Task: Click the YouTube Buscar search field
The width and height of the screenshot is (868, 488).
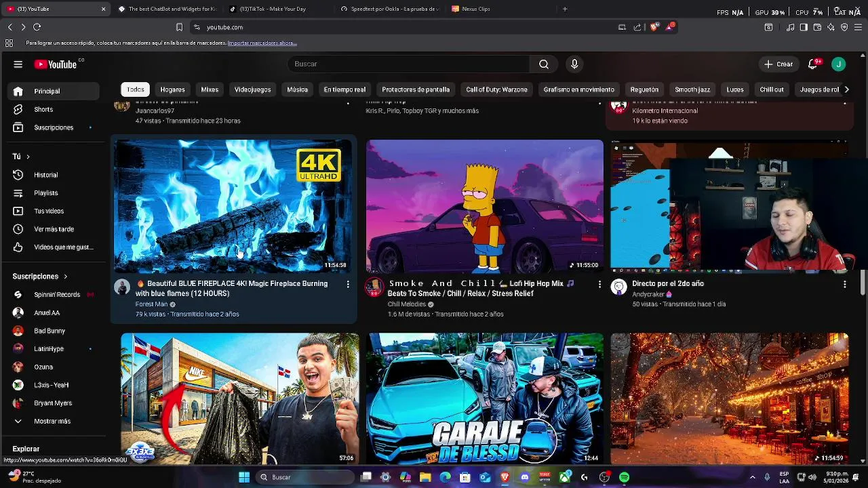Action: click(409, 64)
